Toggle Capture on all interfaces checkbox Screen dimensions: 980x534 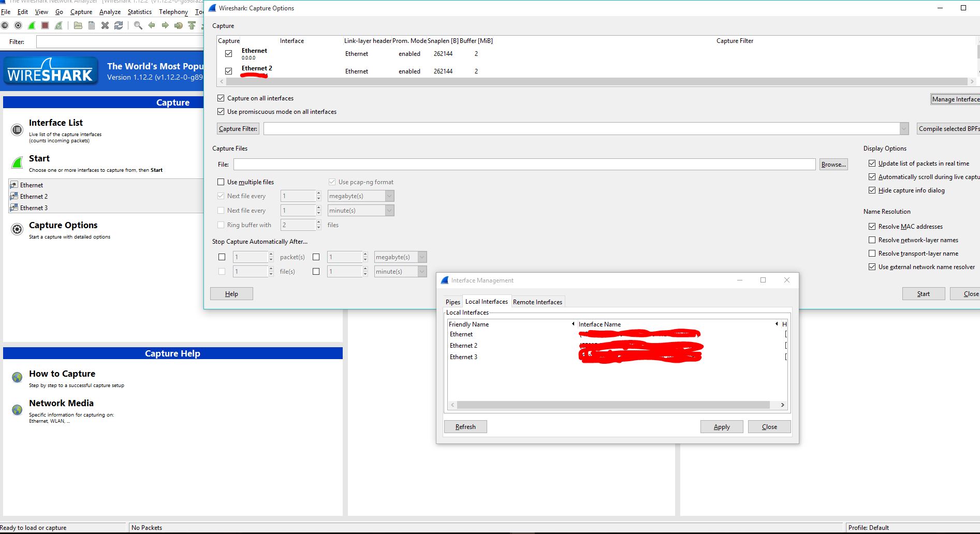coord(221,98)
